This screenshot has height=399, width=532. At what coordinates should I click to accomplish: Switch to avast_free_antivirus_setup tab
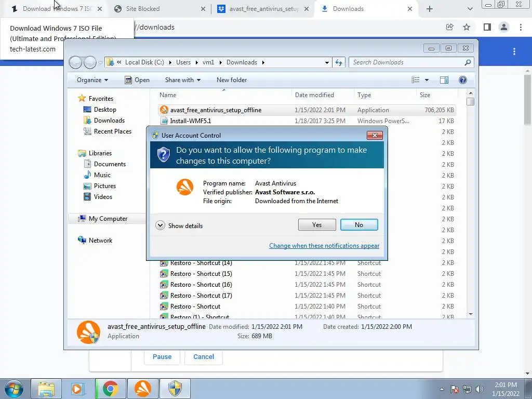pyautogui.click(x=263, y=9)
